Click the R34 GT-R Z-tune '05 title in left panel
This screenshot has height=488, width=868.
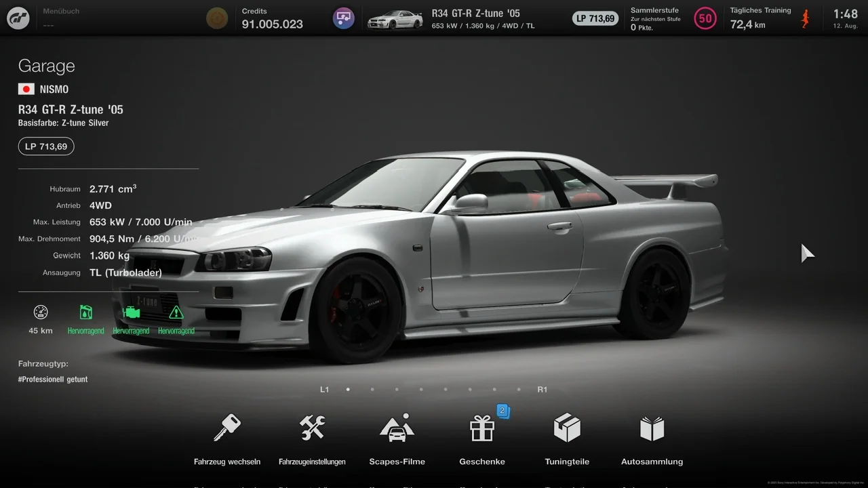point(71,110)
